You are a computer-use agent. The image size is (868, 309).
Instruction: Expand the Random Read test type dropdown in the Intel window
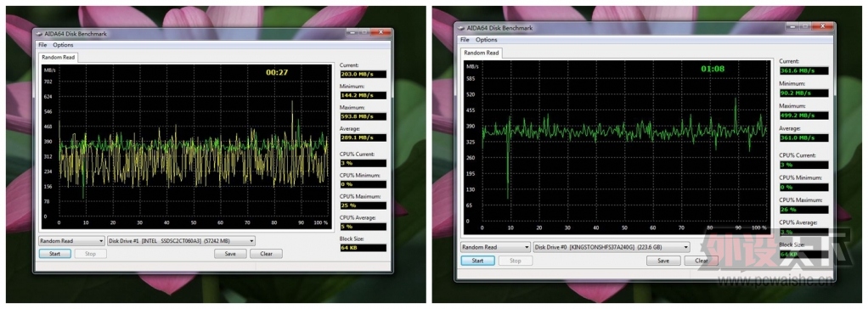click(71, 241)
